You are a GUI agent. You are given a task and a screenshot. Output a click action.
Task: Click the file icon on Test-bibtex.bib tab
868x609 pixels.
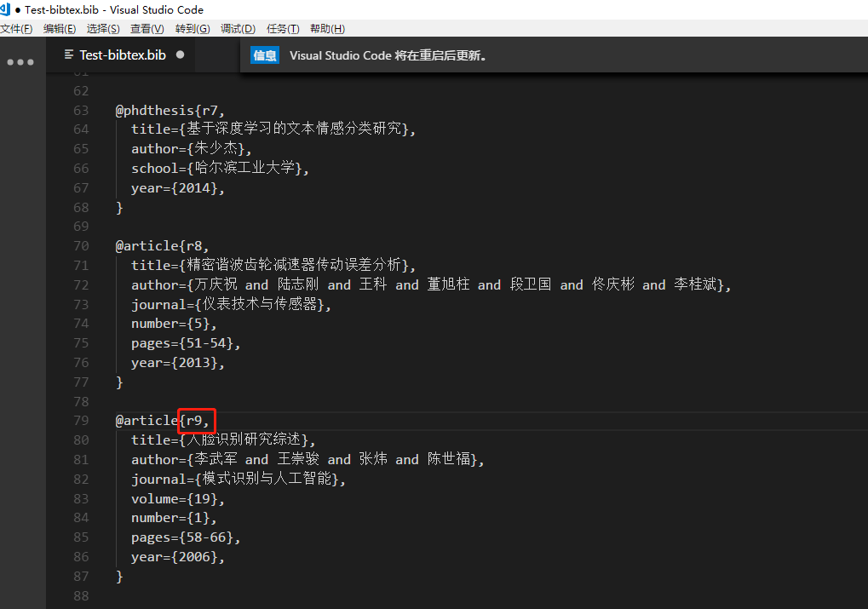point(69,55)
